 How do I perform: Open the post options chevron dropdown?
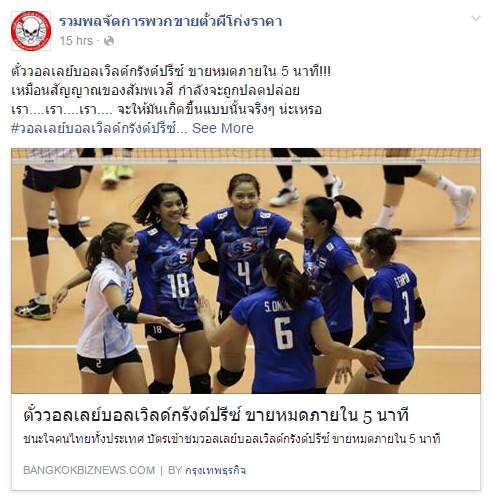476,18
